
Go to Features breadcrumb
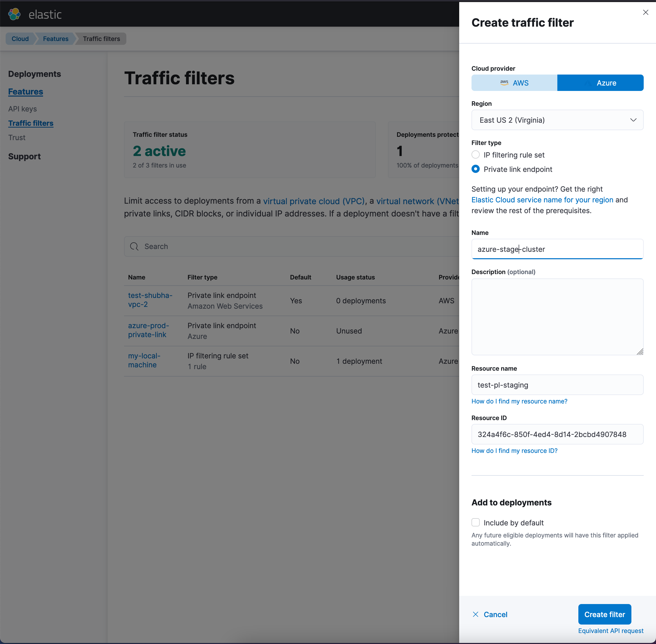click(x=56, y=39)
